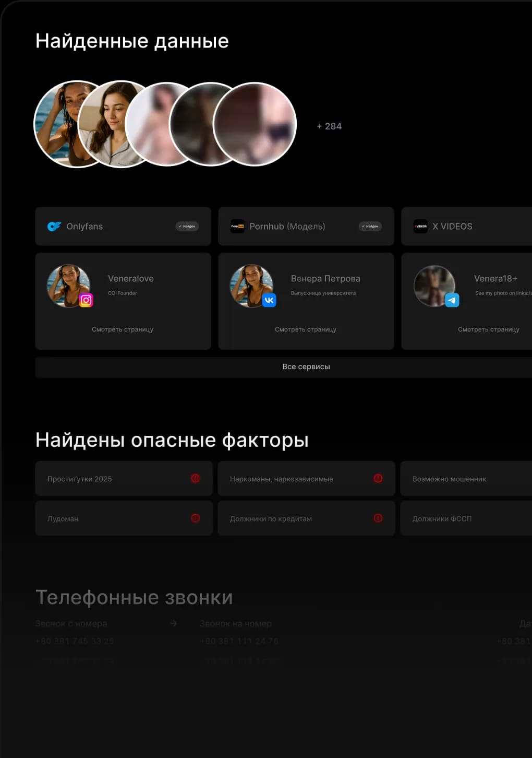Click the Onlyfans logo icon
532x758 pixels.
[54, 226]
